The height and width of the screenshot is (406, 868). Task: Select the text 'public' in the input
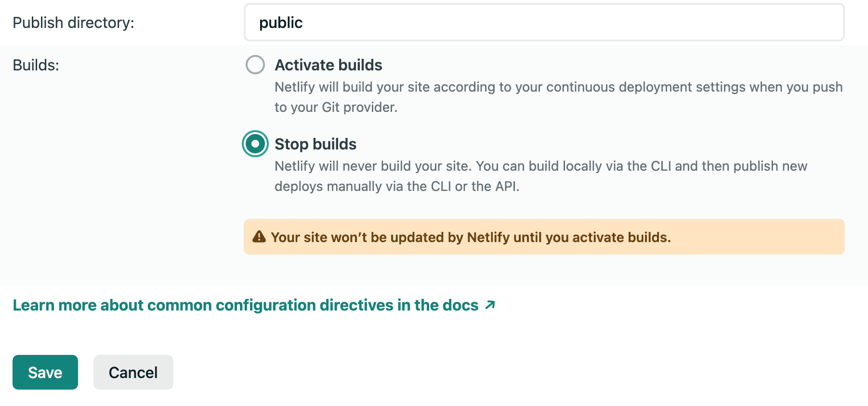281,22
